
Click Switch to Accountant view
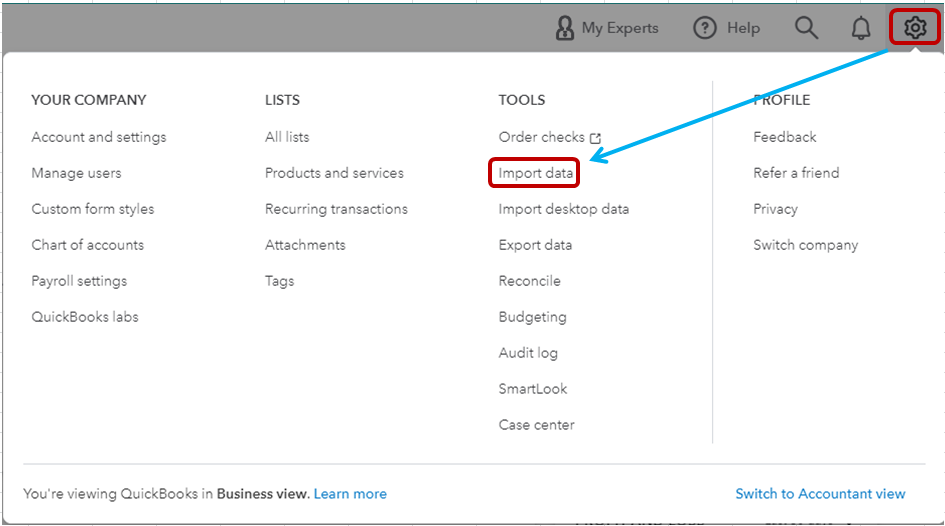tap(820, 494)
